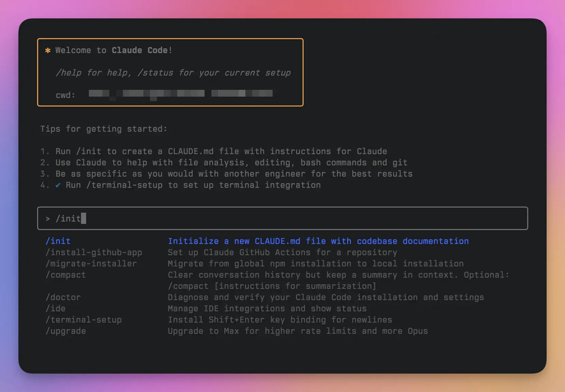Screen dimensions: 565x392
Task: Select the /ide integration command
Action: pyautogui.click(x=55, y=308)
